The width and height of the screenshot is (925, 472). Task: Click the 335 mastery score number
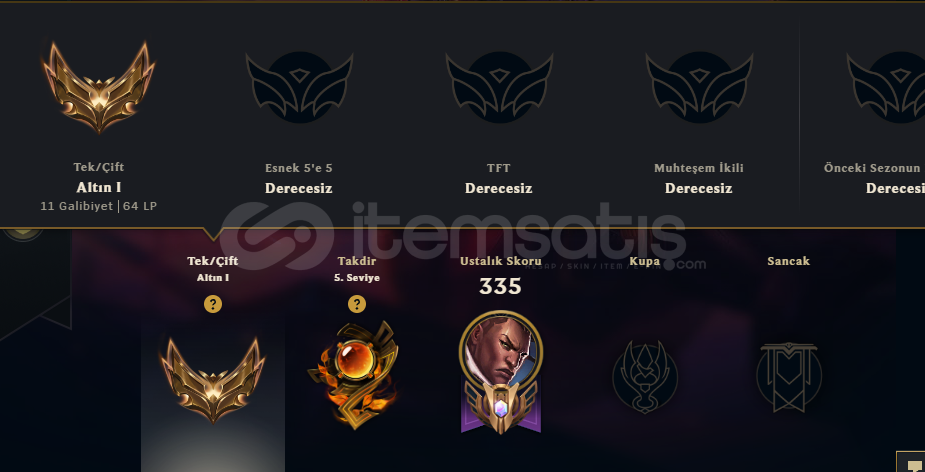point(500,287)
